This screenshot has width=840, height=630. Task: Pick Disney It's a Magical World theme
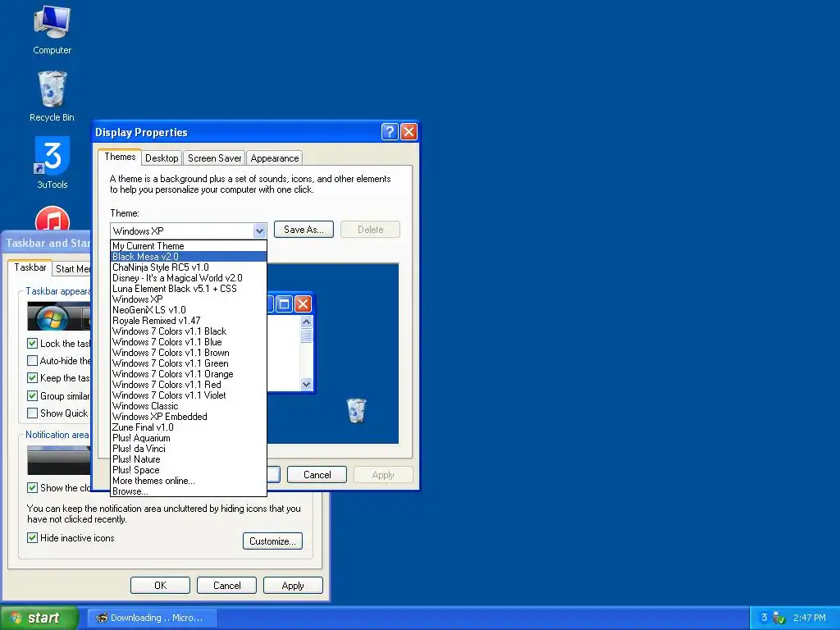pyautogui.click(x=189, y=278)
